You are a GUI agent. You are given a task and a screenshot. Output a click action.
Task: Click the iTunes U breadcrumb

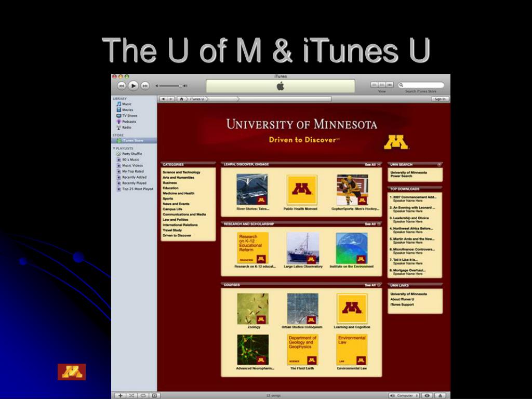[197, 99]
